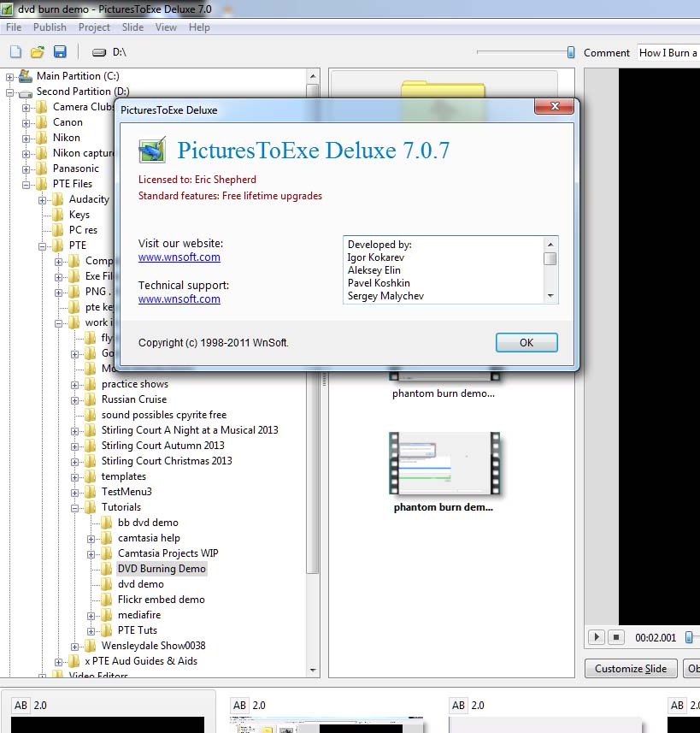
Task: Click the Stop button under the preview
Action: (x=616, y=637)
